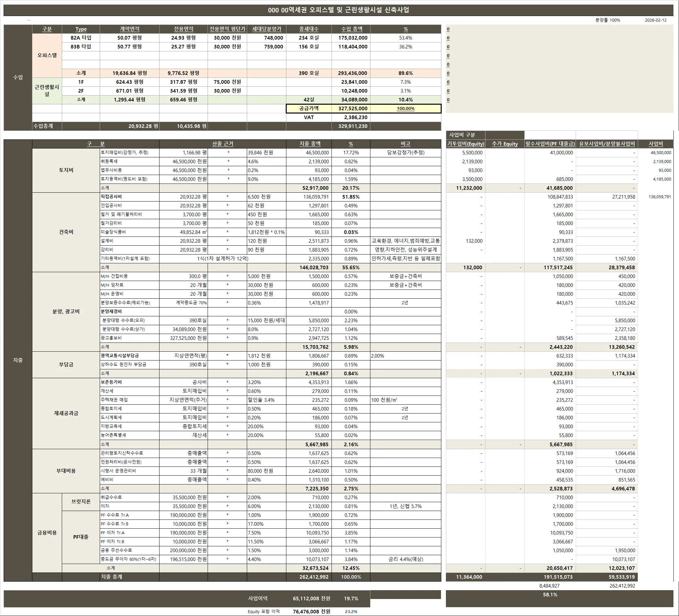The height and width of the screenshot is (616, 679).
Task: Select the 브릿지론 category cell
Action: 81,502
